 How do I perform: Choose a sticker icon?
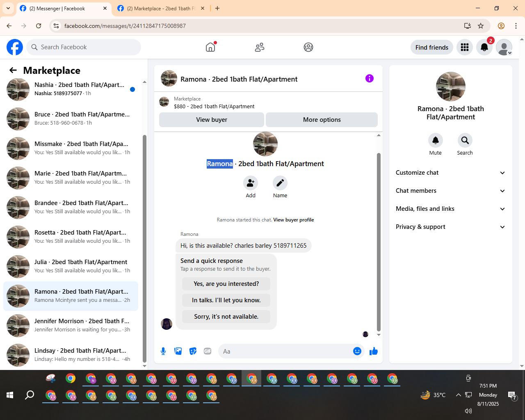(x=193, y=351)
